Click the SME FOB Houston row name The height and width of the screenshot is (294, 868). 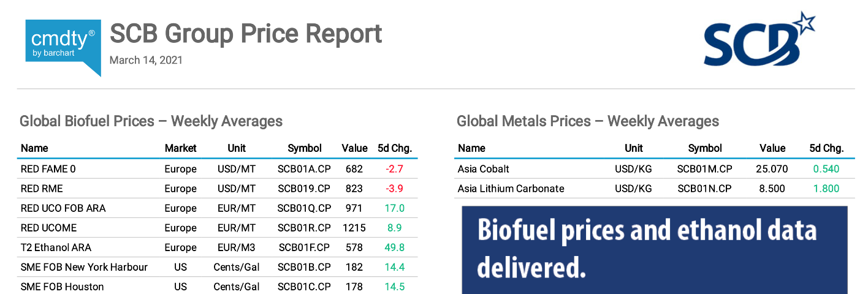pyautogui.click(x=63, y=287)
